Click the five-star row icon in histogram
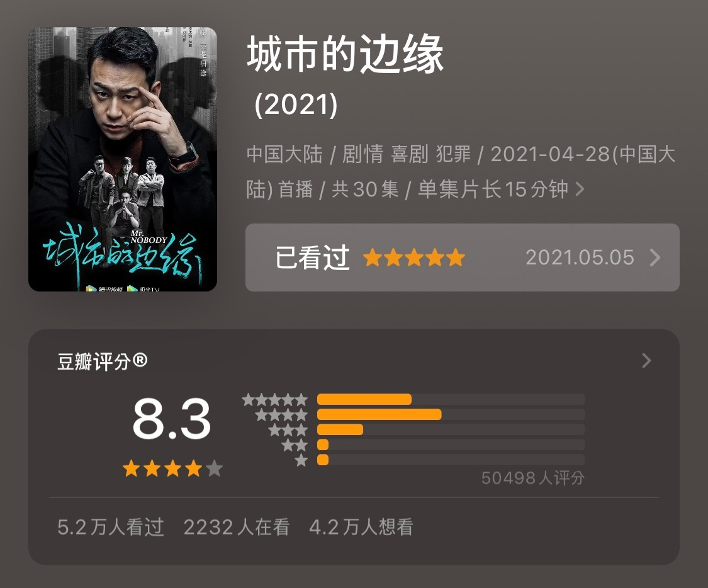Viewport: 708px width, 588px height. [275, 400]
